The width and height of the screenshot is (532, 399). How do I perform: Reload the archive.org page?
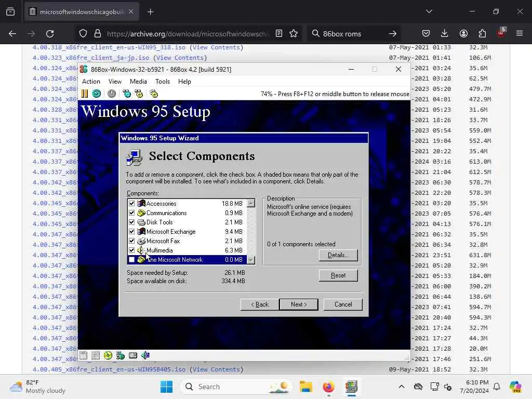click(x=50, y=34)
